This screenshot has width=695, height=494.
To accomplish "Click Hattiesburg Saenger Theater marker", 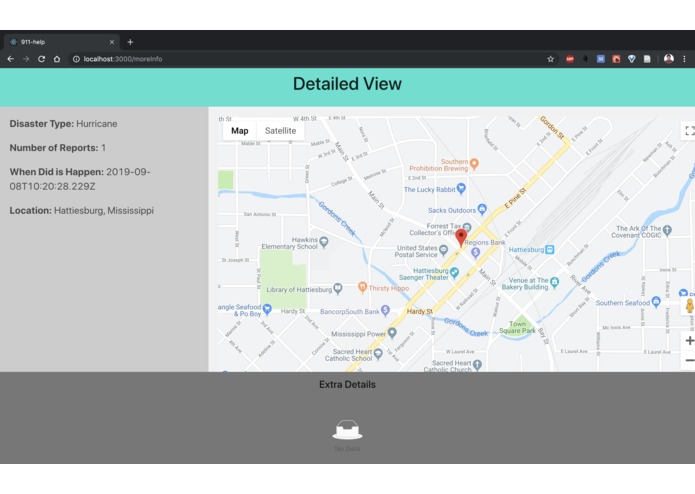I will 454,273.
